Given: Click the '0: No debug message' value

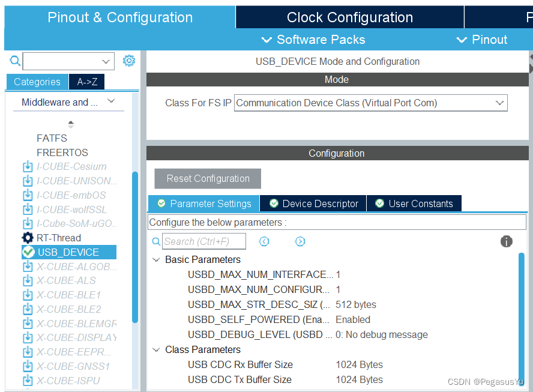Looking at the screenshot, I should (x=381, y=335).
